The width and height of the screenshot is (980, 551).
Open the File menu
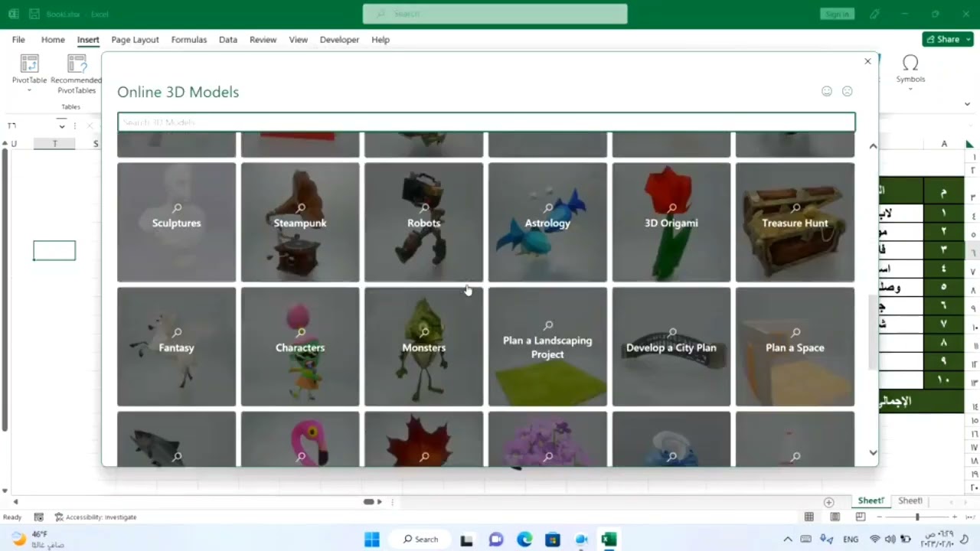[18, 40]
